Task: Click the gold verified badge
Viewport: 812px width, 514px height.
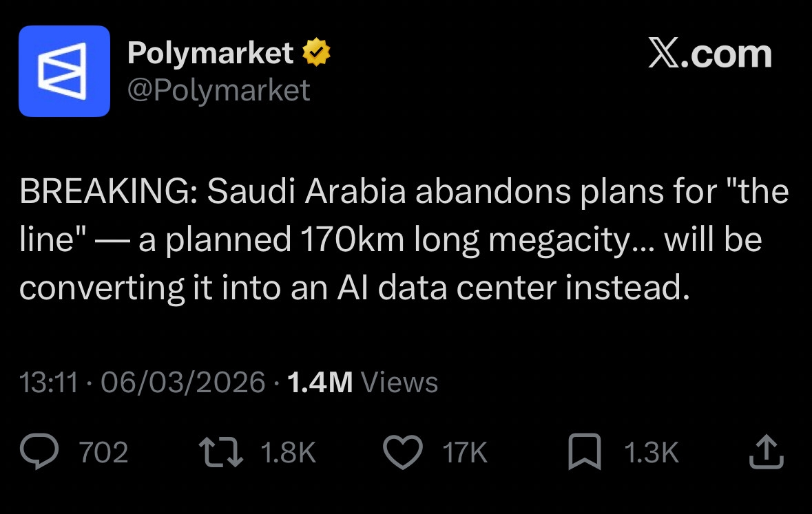Action: pos(317,52)
